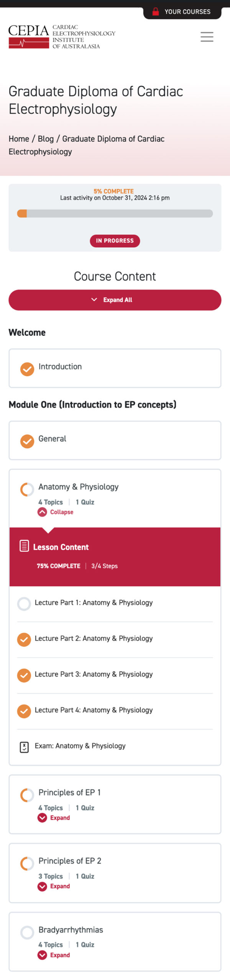Click the Lecture Part 2 completed checkmark
The image size is (230, 980).
click(x=24, y=639)
